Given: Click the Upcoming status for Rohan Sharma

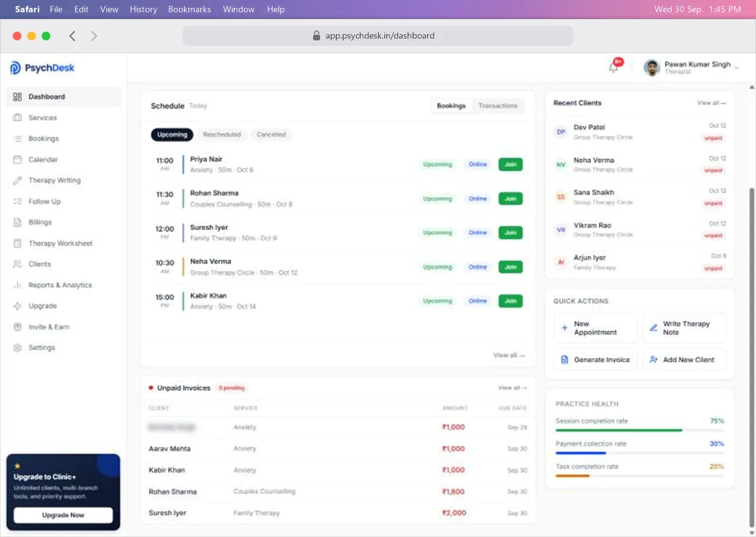Looking at the screenshot, I should [x=437, y=199].
